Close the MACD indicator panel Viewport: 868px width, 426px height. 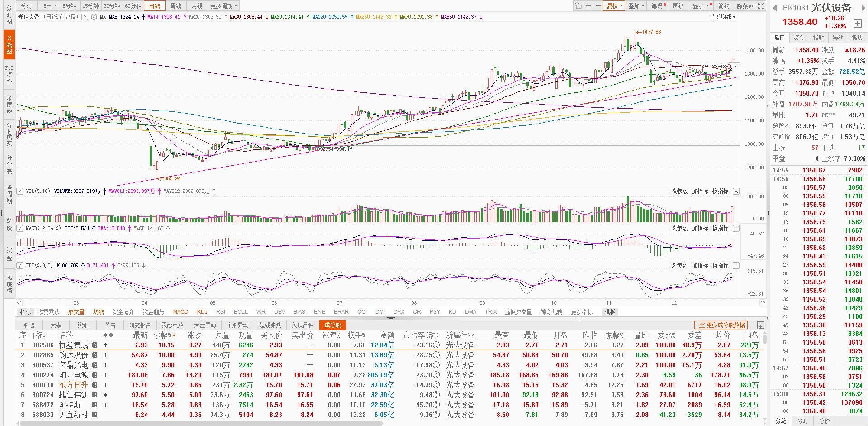click(736, 228)
